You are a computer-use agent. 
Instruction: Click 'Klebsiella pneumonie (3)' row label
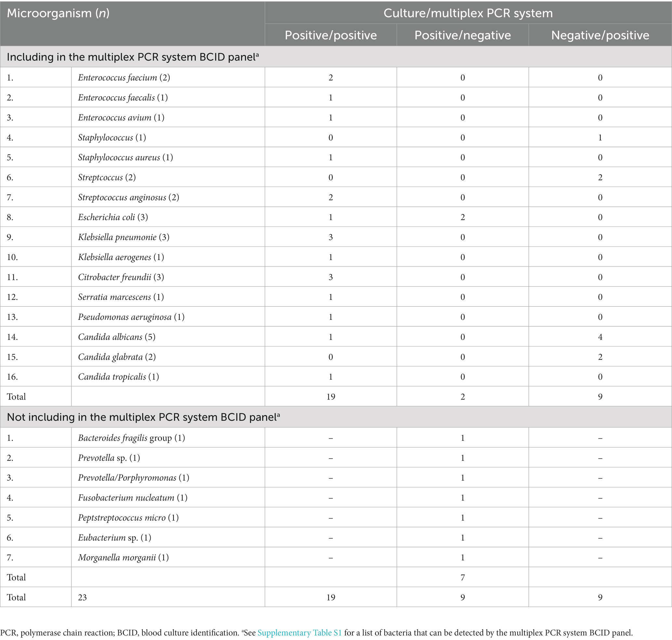coord(124,238)
